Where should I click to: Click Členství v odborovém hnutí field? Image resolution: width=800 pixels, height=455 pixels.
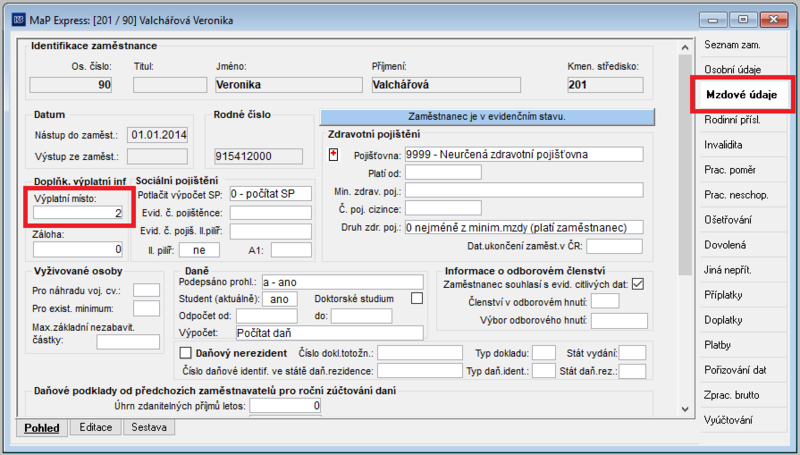click(x=605, y=301)
